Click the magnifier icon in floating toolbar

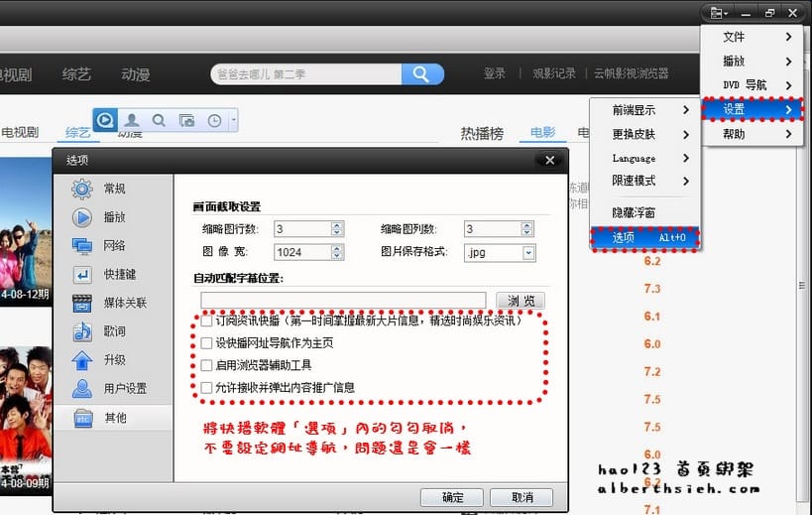click(159, 121)
